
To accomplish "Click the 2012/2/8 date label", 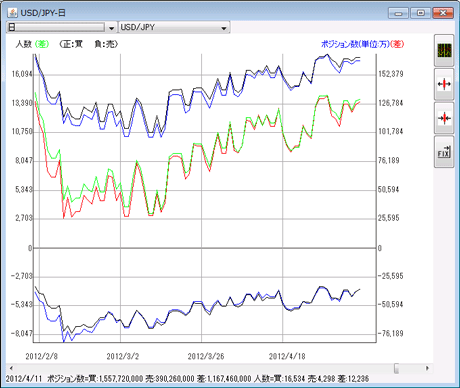I will (41, 356).
